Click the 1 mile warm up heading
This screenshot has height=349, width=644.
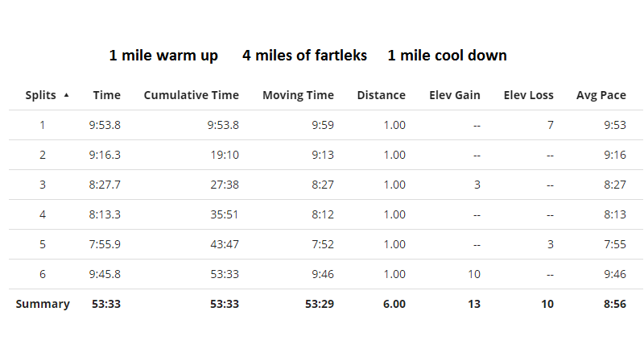(163, 56)
